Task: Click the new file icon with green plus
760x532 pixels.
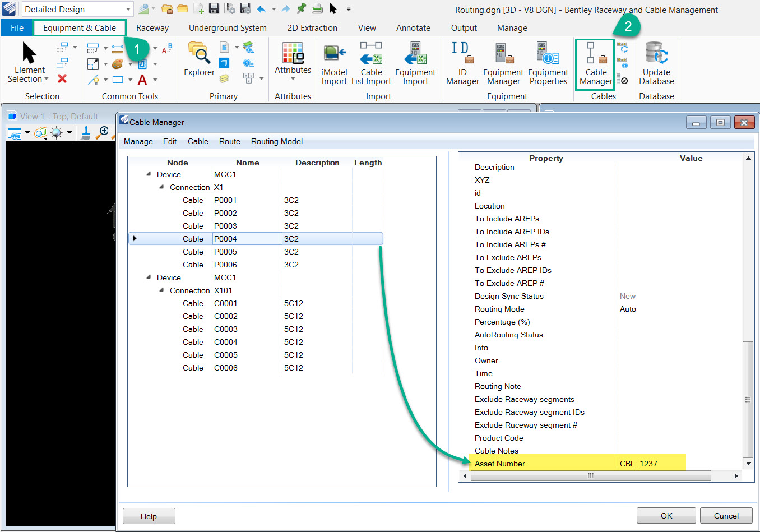Action: point(198,8)
